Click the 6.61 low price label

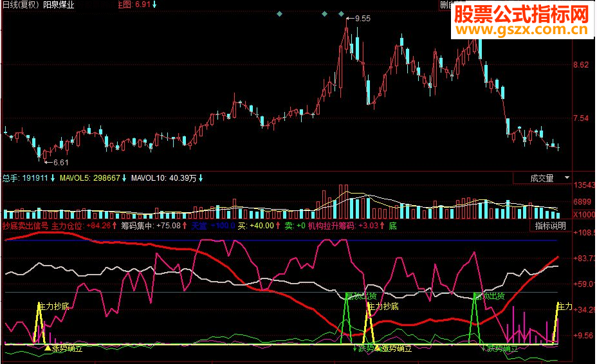pyautogui.click(x=60, y=163)
